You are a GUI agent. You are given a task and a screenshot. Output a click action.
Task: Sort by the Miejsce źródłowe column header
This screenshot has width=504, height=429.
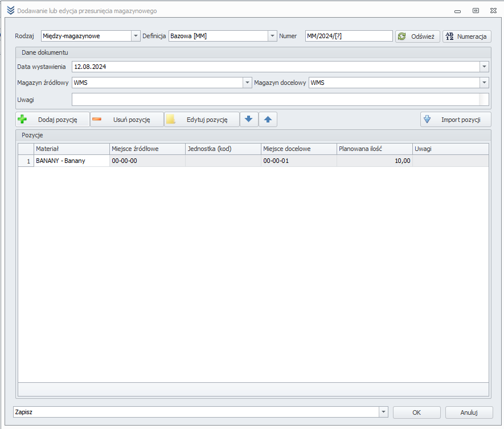pos(147,149)
